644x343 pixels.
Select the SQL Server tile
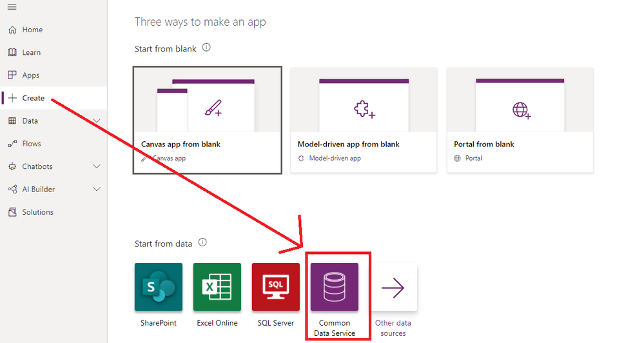tap(276, 287)
